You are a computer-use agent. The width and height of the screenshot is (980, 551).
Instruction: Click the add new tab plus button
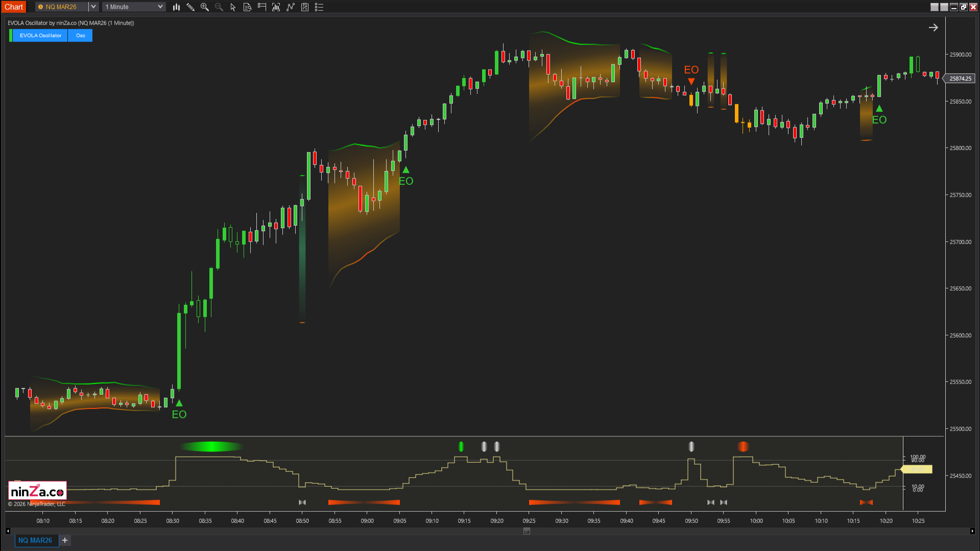tap(65, 540)
